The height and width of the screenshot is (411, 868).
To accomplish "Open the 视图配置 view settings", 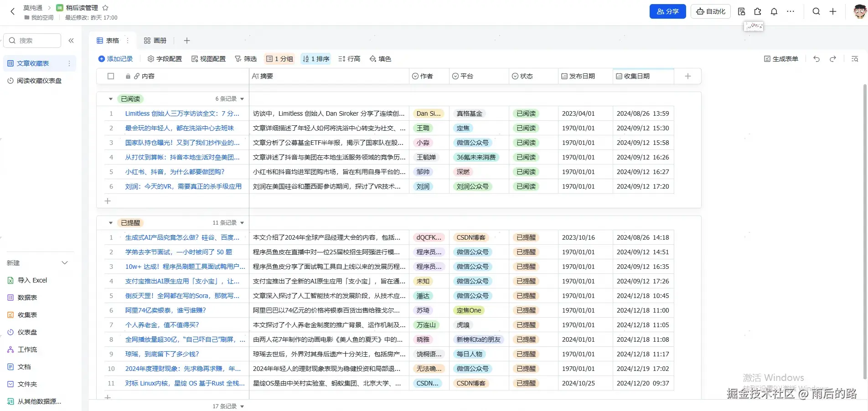I will tap(208, 58).
